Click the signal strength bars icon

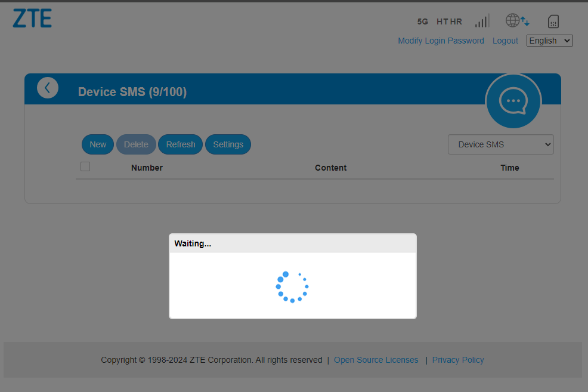pos(482,21)
